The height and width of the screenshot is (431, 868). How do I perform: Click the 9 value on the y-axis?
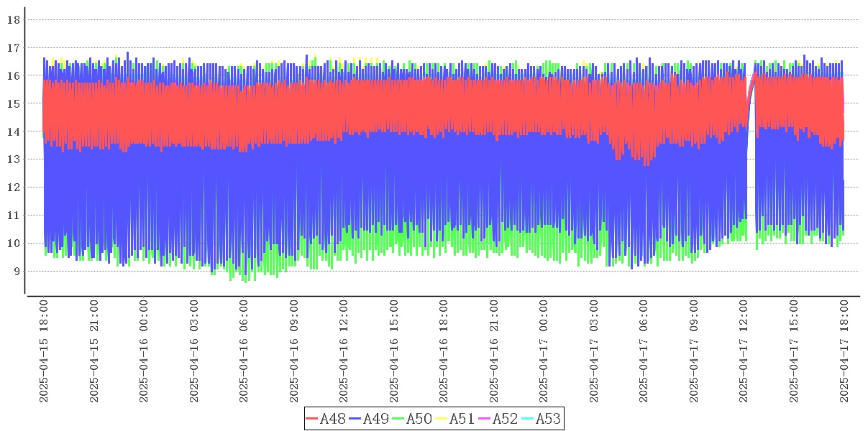[16, 271]
